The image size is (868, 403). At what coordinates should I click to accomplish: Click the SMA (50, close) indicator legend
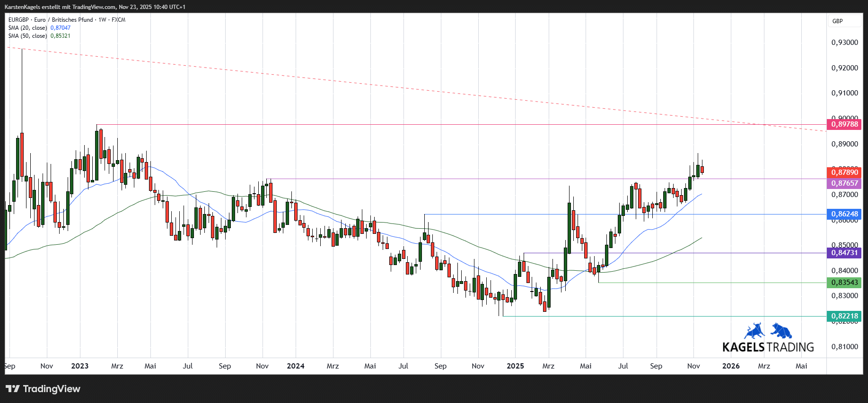coord(27,36)
